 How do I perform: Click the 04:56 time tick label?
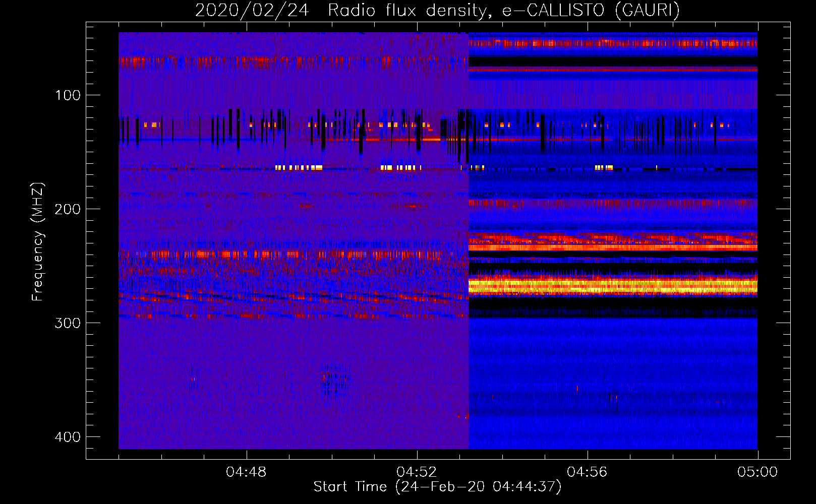[x=587, y=472]
